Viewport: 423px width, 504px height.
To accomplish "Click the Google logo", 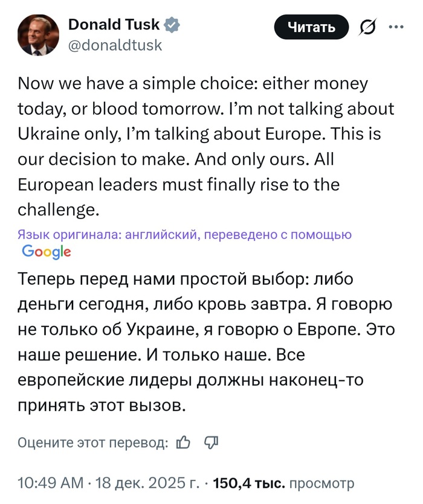I will tap(46, 252).
